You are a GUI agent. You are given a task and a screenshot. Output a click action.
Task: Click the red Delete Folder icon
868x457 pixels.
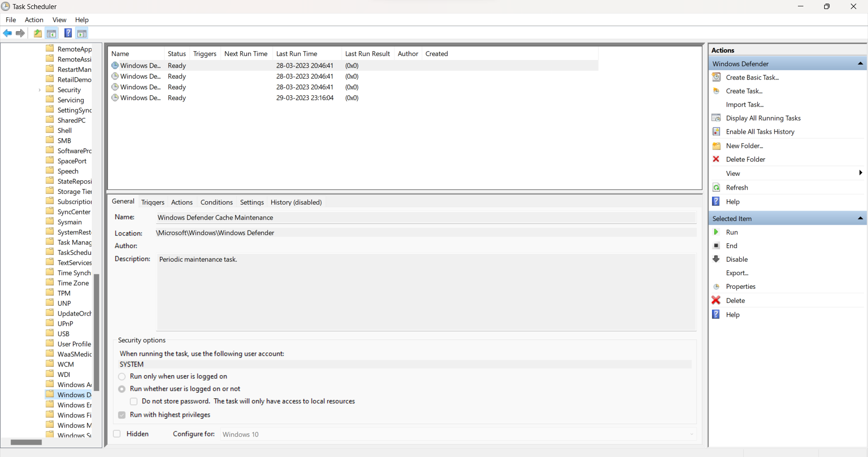point(716,159)
